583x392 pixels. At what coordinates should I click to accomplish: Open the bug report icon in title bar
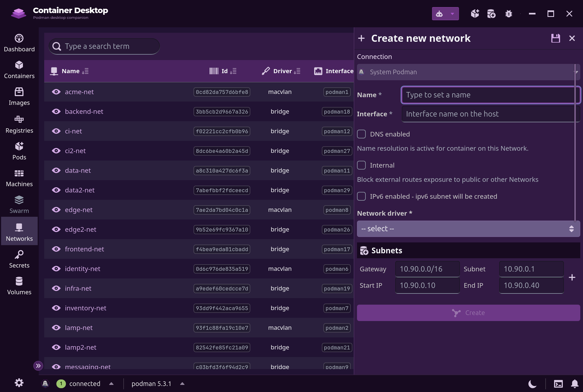[x=508, y=14]
